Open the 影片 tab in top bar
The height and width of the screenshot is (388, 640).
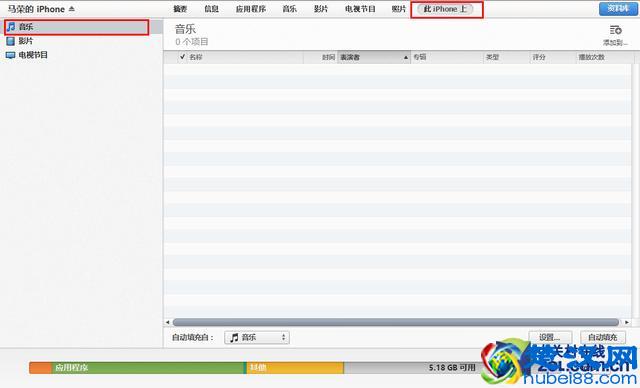321,9
